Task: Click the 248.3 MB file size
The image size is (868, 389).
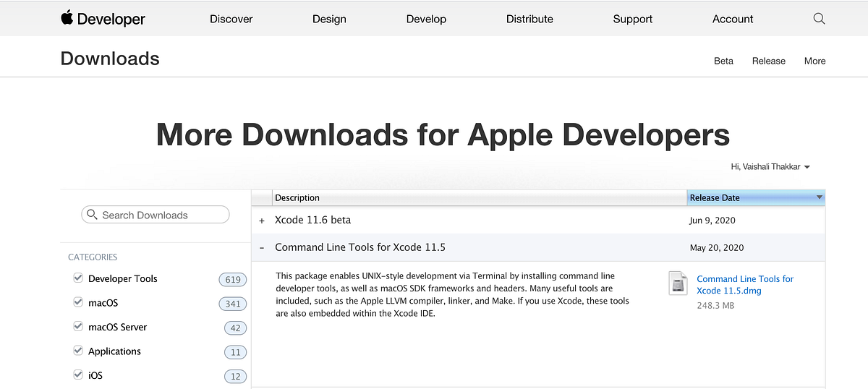Action: pyautogui.click(x=715, y=306)
